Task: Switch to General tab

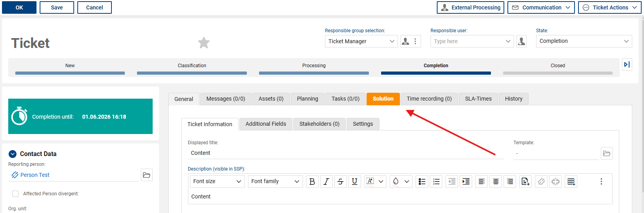Action: (x=184, y=99)
